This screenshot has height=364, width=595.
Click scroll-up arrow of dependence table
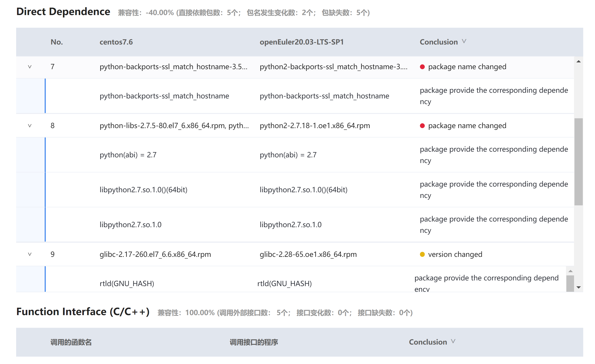(578, 62)
